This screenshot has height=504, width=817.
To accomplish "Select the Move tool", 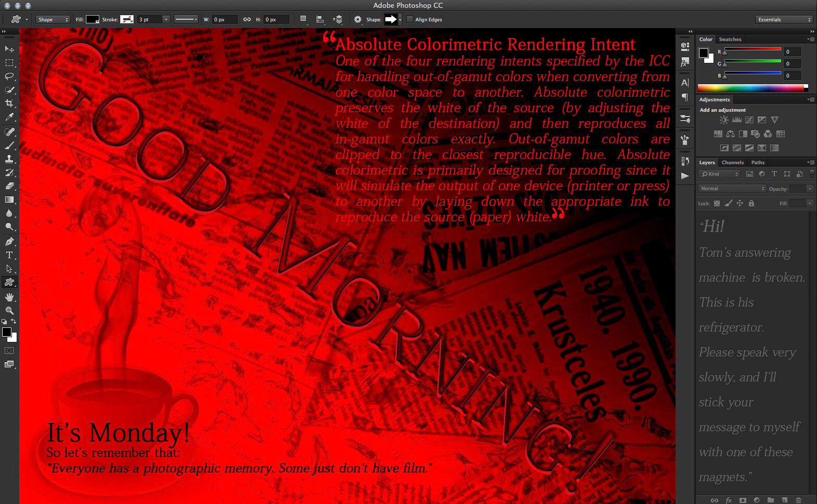I will point(9,49).
